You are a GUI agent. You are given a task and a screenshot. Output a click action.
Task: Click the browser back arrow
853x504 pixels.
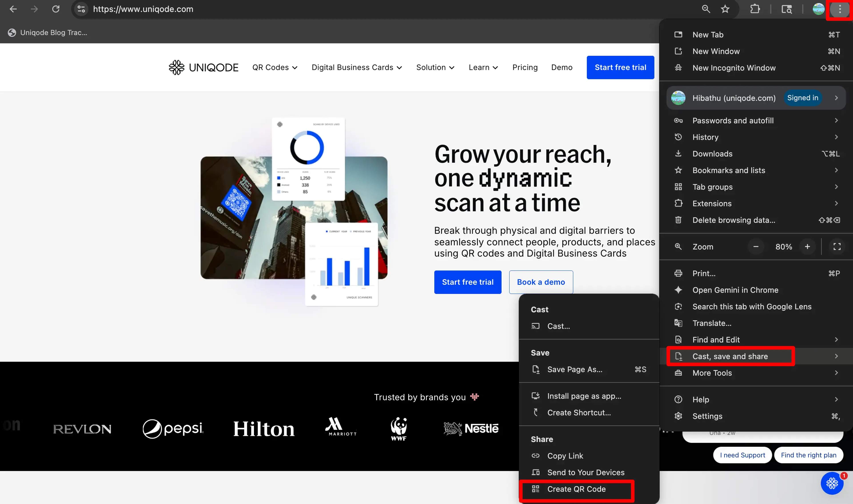click(13, 9)
